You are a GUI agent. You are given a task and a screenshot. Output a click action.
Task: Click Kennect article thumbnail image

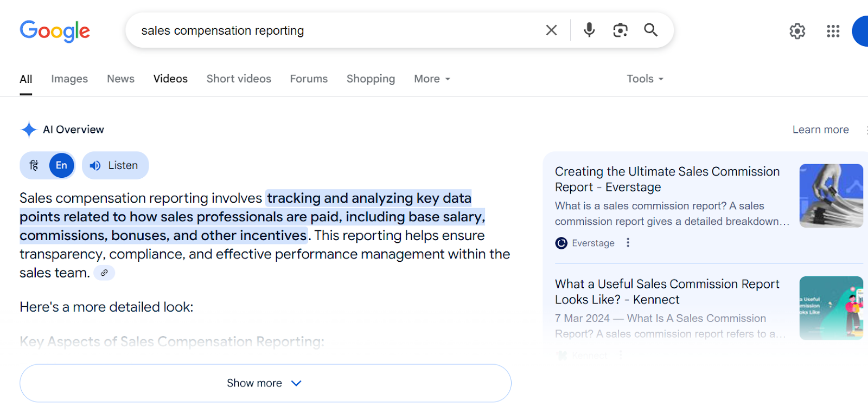click(831, 308)
